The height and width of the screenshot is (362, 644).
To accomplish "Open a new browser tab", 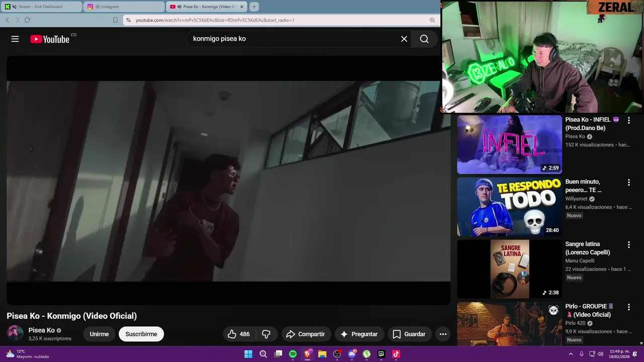I will tap(254, 7).
